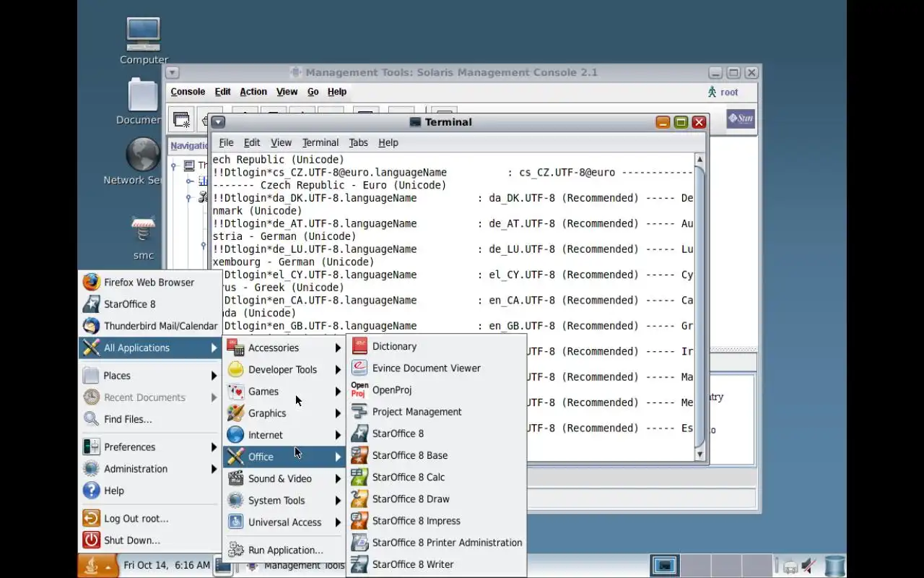Choose Run Application...

coord(284,550)
